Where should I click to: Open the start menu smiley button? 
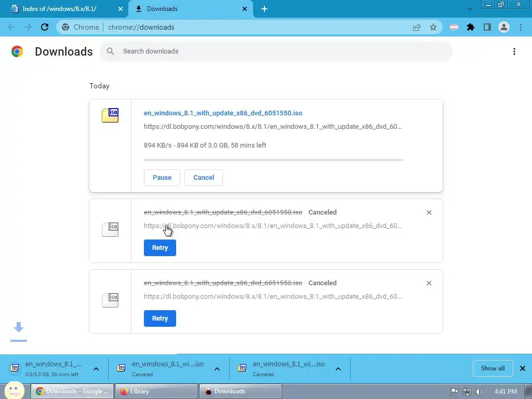(x=14, y=390)
